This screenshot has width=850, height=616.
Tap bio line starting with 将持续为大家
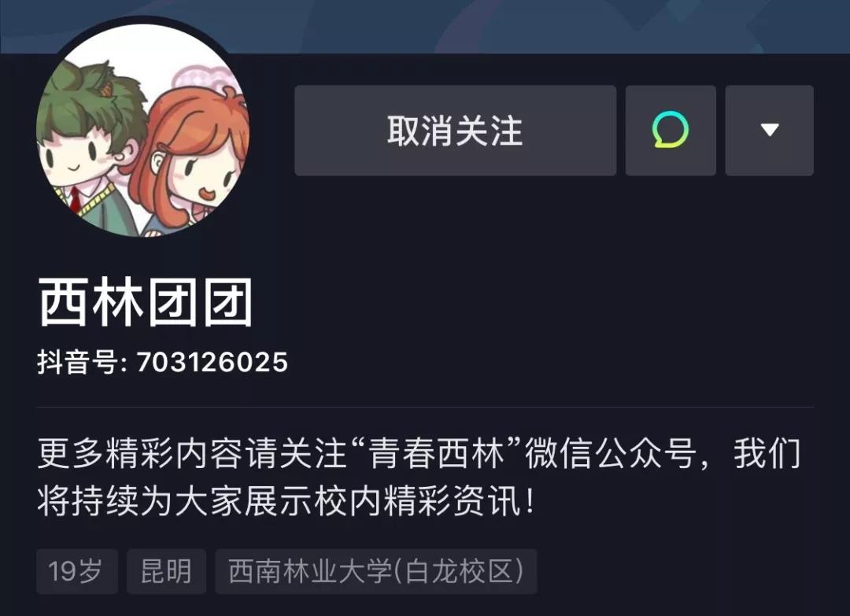[286, 500]
